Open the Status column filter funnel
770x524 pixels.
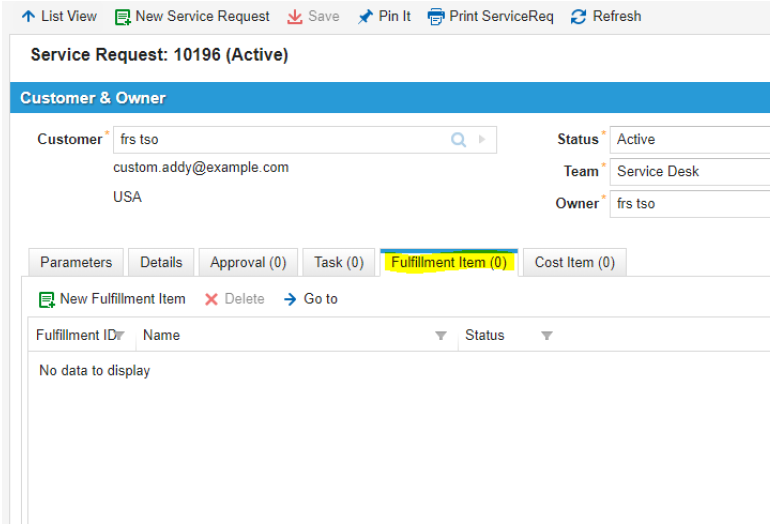coord(547,335)
